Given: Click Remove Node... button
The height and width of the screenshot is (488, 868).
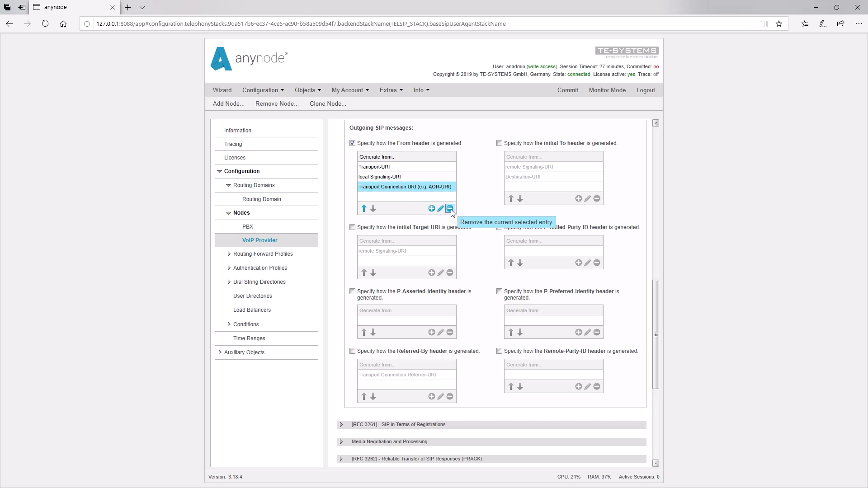Looking at the screenshot, I should tap(277, 103).
